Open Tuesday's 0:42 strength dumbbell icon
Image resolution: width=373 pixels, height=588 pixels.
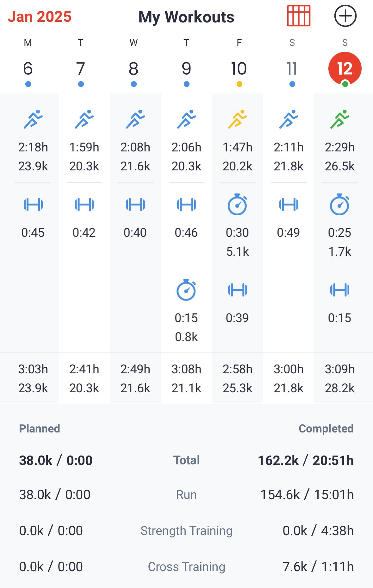84,205
